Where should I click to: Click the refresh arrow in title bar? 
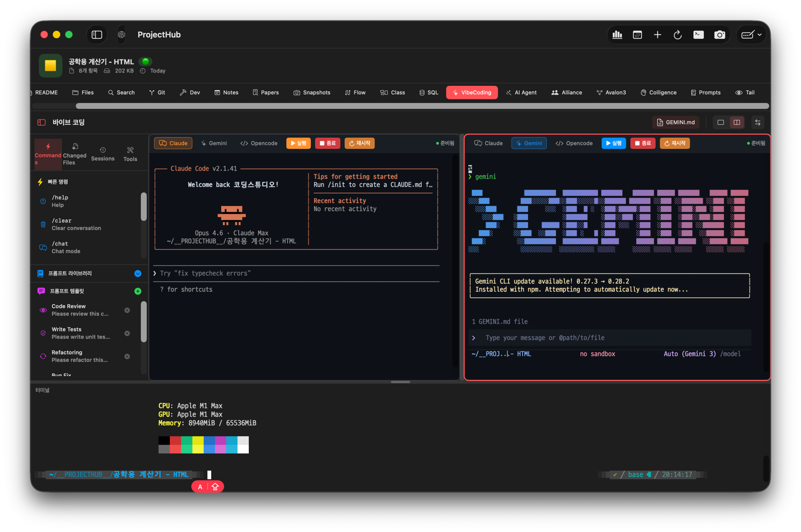(x=677, y=35)
